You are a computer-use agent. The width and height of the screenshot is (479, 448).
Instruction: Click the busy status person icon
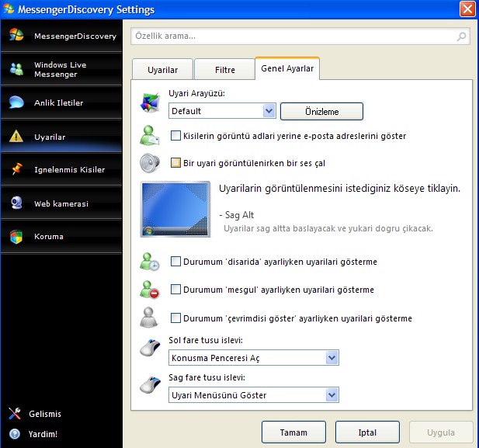click(x=150, y=290)
